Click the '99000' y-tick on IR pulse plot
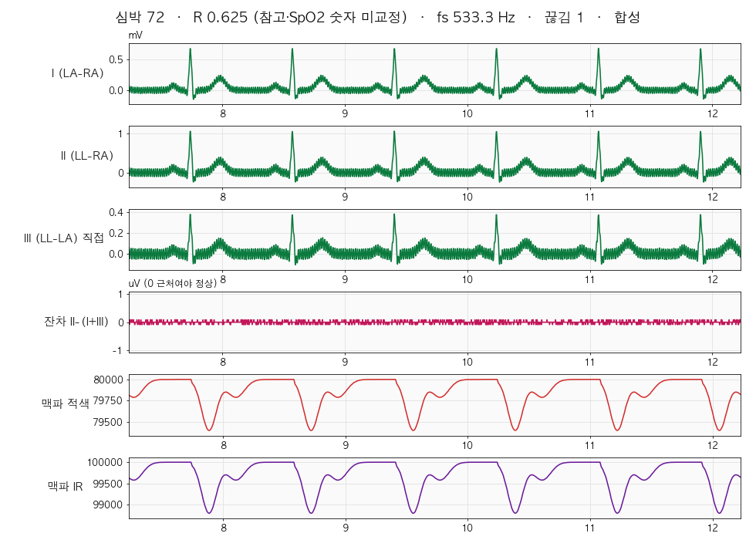The height and width of the screenshot is (540, 756). point(108,505)
